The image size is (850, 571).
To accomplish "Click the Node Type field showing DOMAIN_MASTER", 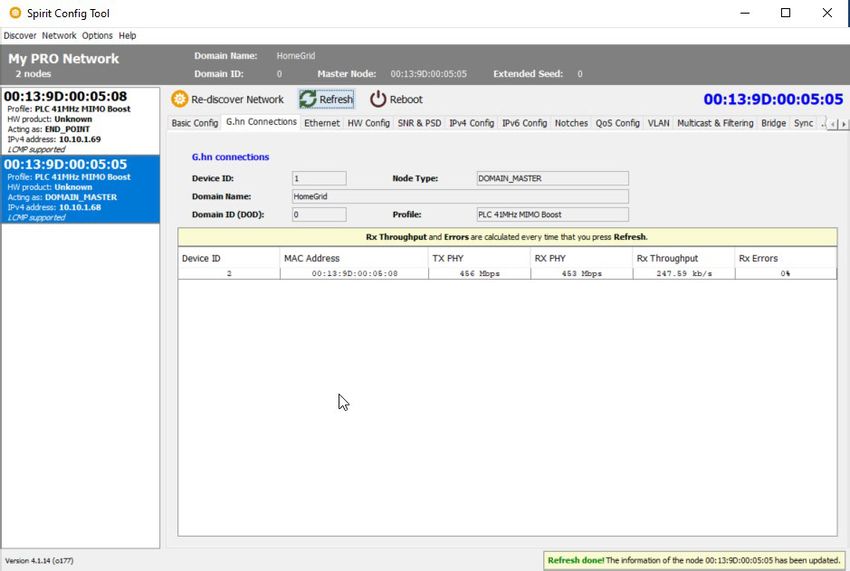I will pyautogui.click(x=552, y=178).
